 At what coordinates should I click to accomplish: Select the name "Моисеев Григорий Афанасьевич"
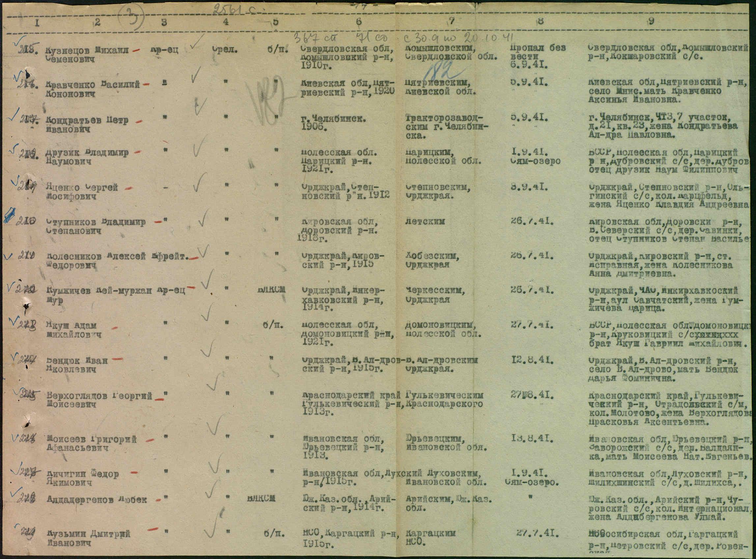tap(91, 443)
